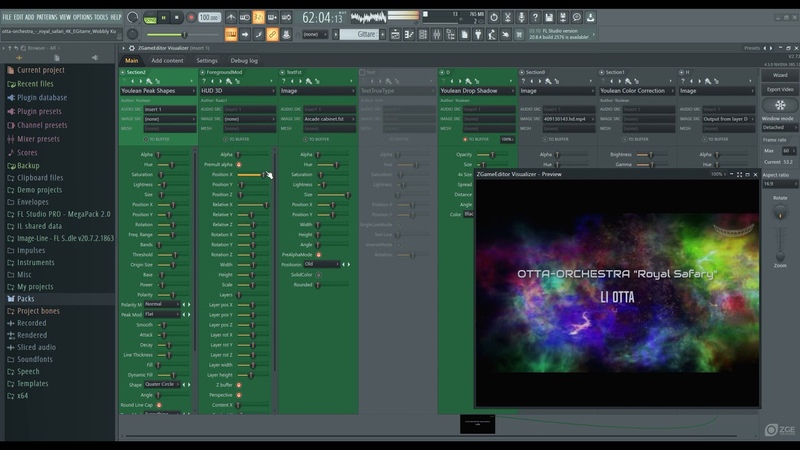The height and width of the screenshot is (450, 800).
Task: Open the plugin picker plug icon
Action: coord(478,34)
